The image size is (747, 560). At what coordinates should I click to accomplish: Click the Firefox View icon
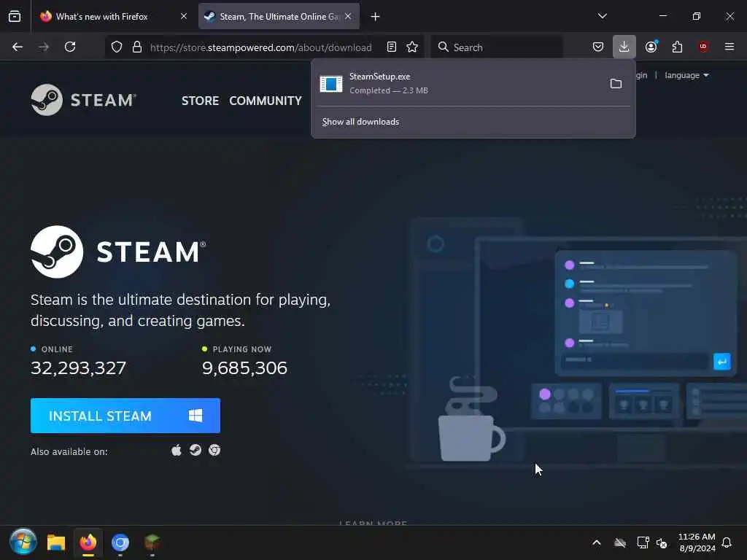click(15, 17)
